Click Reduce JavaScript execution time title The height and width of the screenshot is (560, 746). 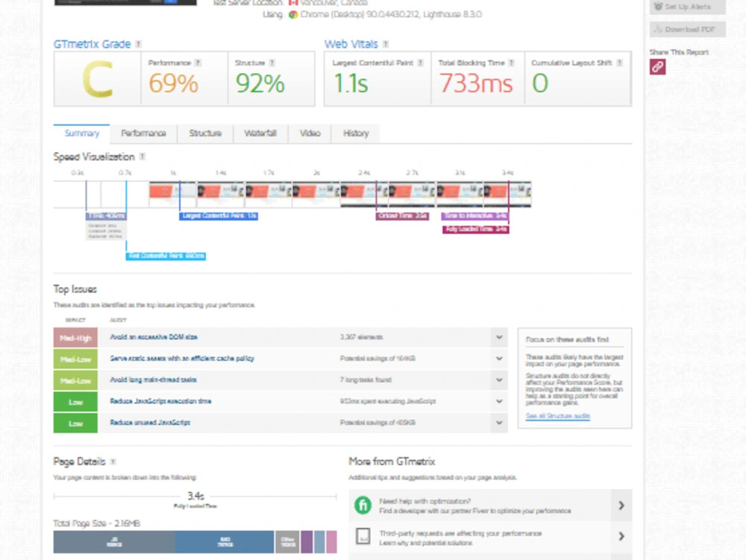pyautogui.click(x=160, y=401)
